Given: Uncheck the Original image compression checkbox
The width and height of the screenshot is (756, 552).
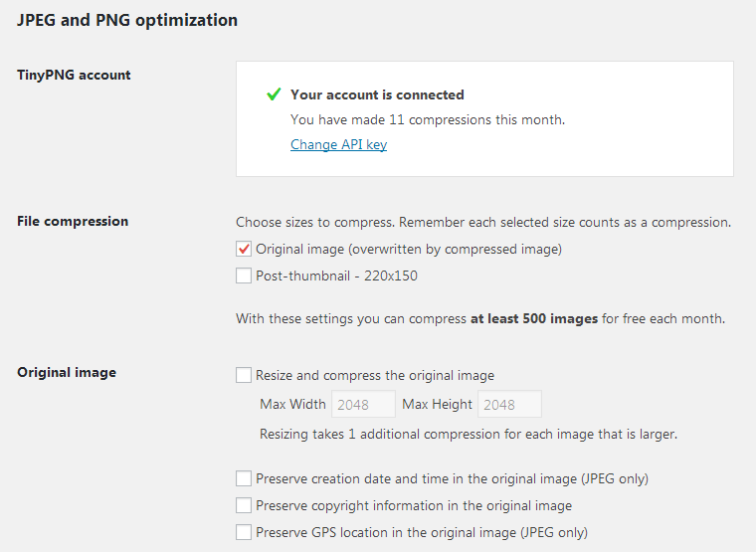Looking at the screenshot, I should pyautogui.click(x=244, y=249).
